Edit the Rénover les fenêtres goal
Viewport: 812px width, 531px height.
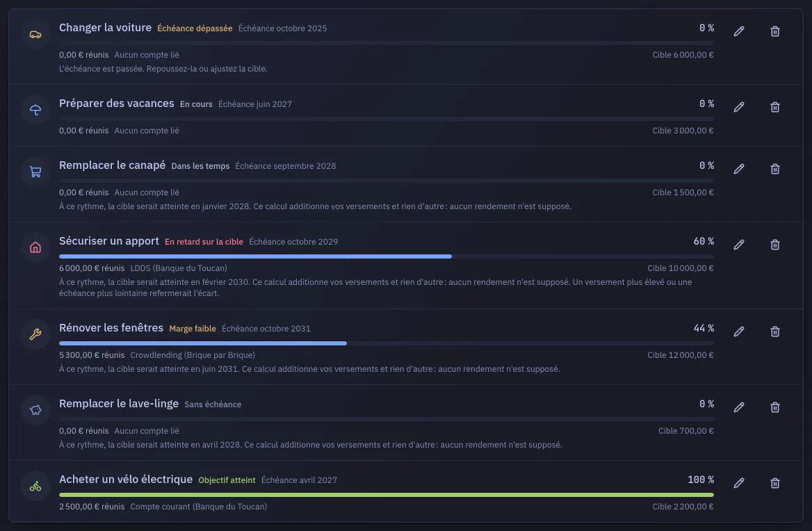pyautogui.click(x=739, y=332)
